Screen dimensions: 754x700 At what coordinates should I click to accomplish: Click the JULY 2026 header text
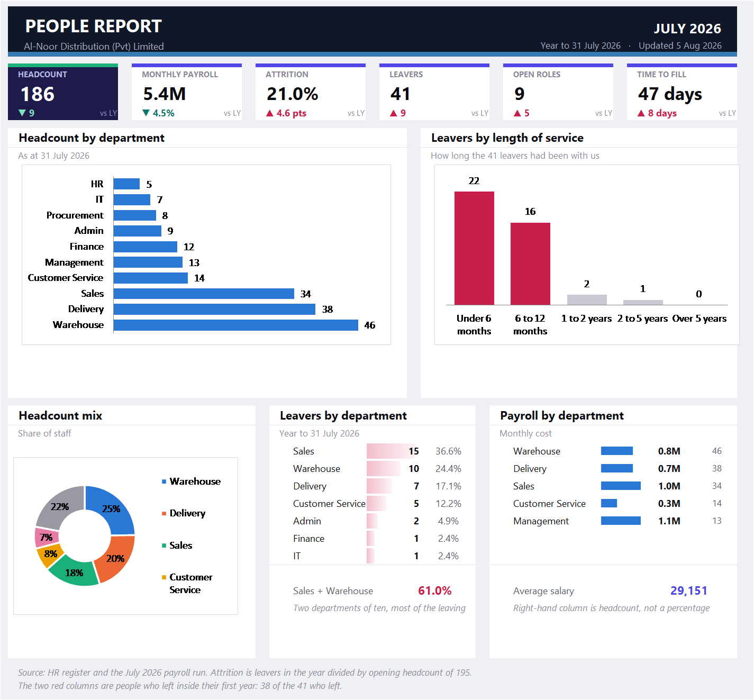click(687, 29)
